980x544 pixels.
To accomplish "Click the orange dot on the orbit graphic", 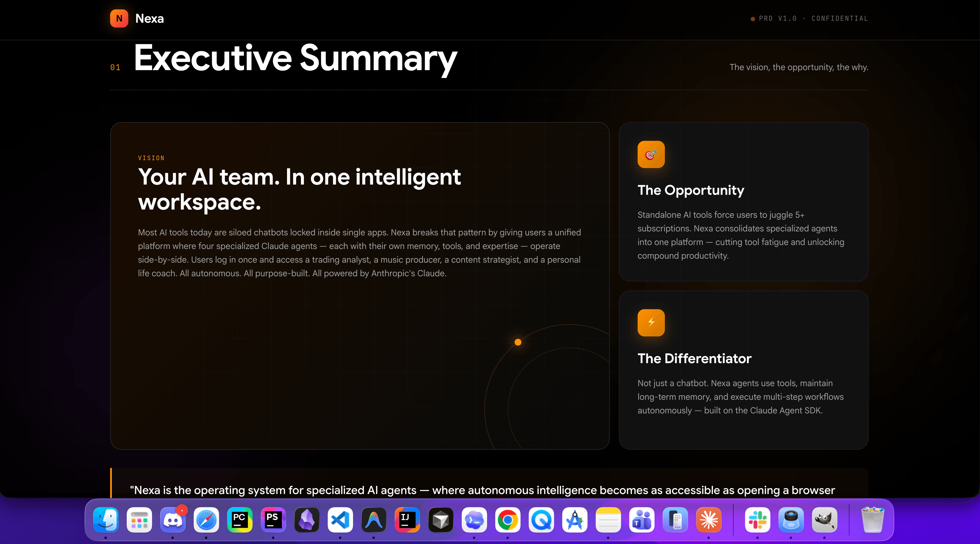I will coord(518,342).
